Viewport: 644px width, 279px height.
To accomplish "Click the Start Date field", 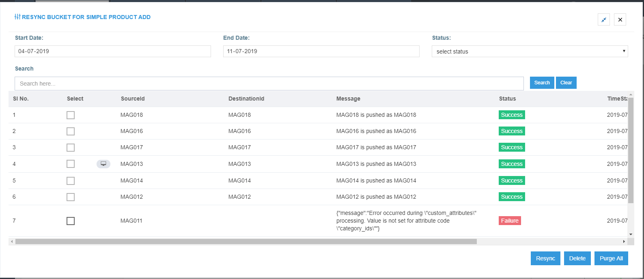I will coord(113,52).
